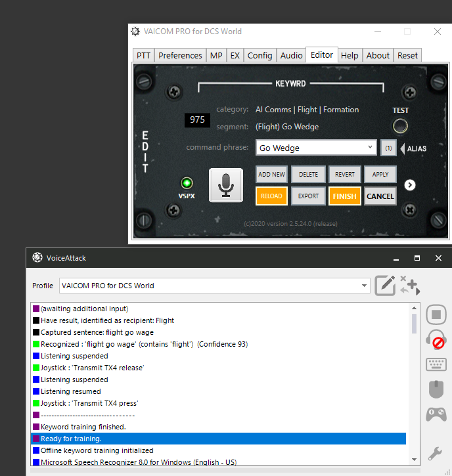Click the microphone record button in VAICOM
Viewport: 452px width, 476px height.
226,185
